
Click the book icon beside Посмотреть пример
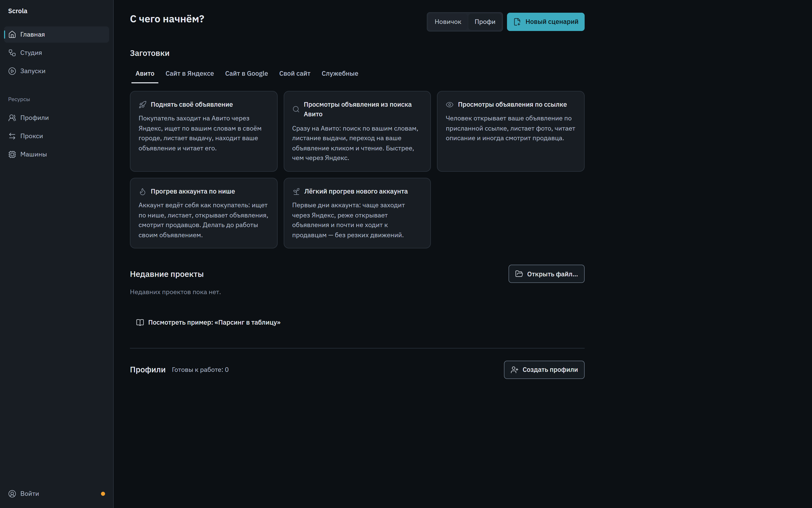pyautogui.click(x=140, y=323)
